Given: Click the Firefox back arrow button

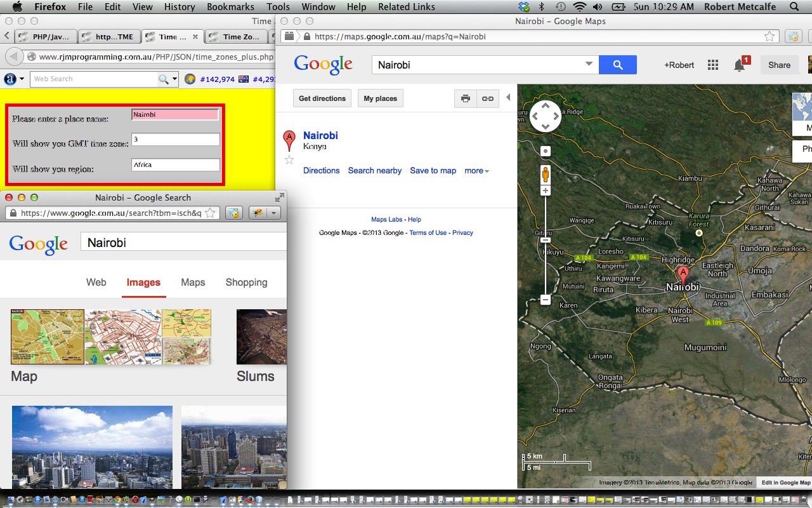Looking at the screenshot, I should (13, 57).
